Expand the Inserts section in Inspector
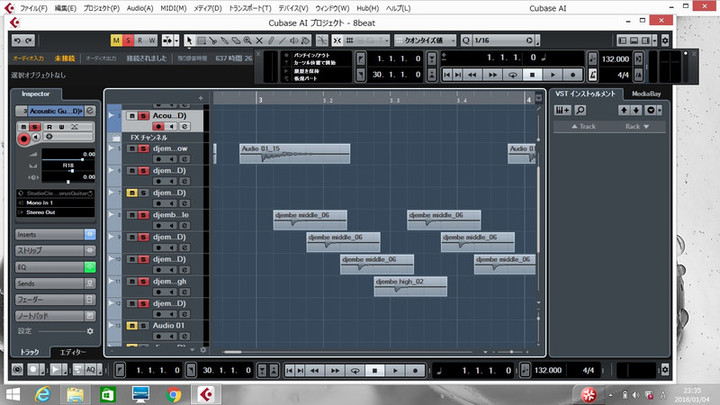720x405 pixels. click(x=50, y=235)
